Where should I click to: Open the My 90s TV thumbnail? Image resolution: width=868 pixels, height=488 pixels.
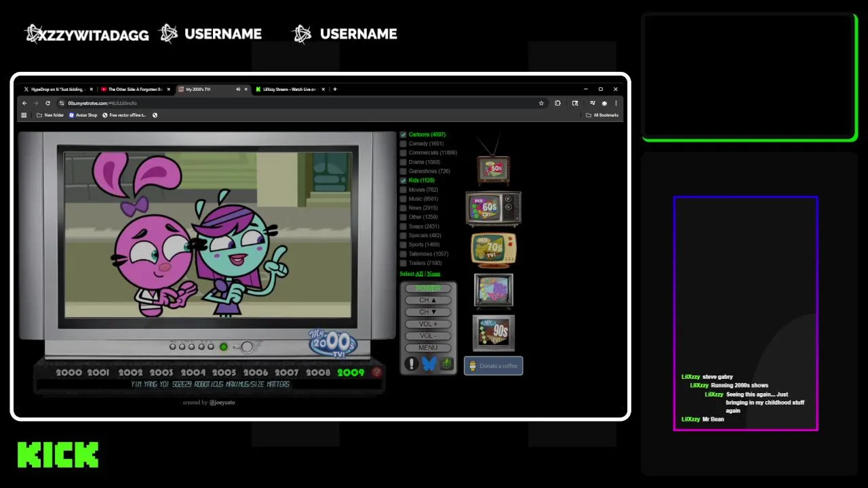coord(494,332)
